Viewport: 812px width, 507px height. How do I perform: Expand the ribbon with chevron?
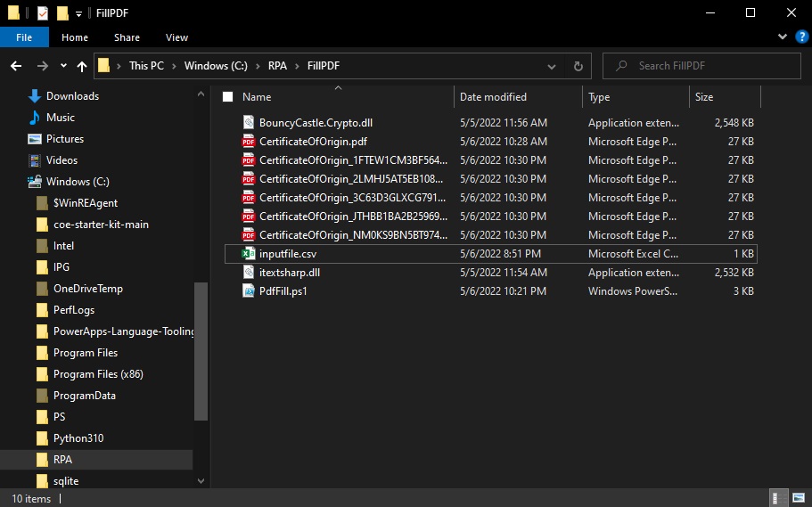[x=783, y=37]
